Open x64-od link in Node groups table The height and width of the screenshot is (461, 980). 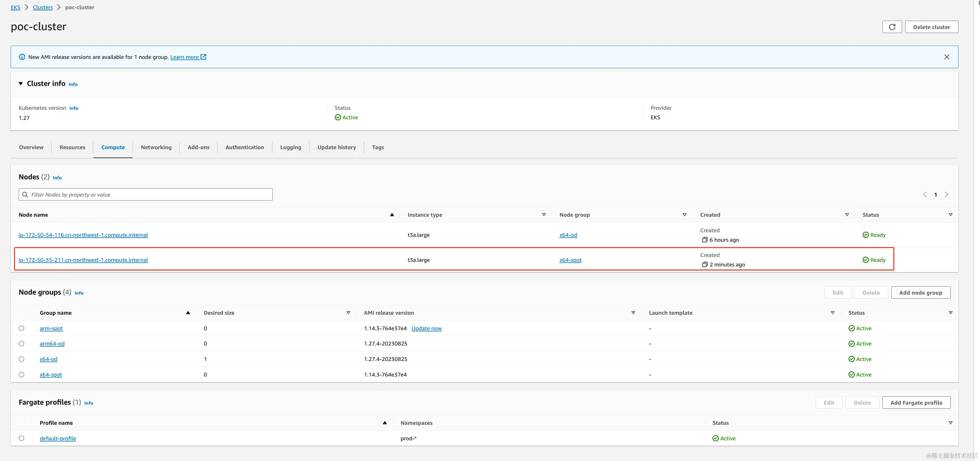click(48, 359)
